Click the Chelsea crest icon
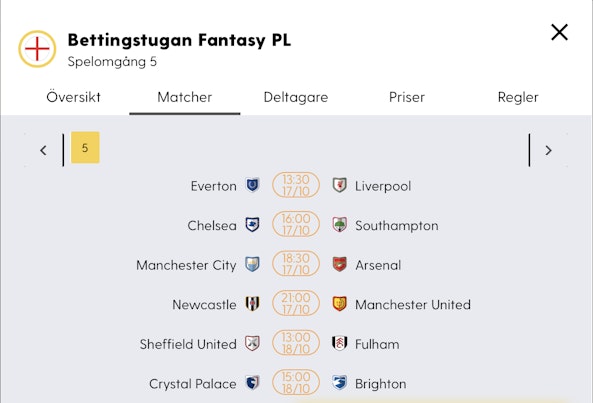Viewport: 593px width, 403px height. tap(252, 225)
